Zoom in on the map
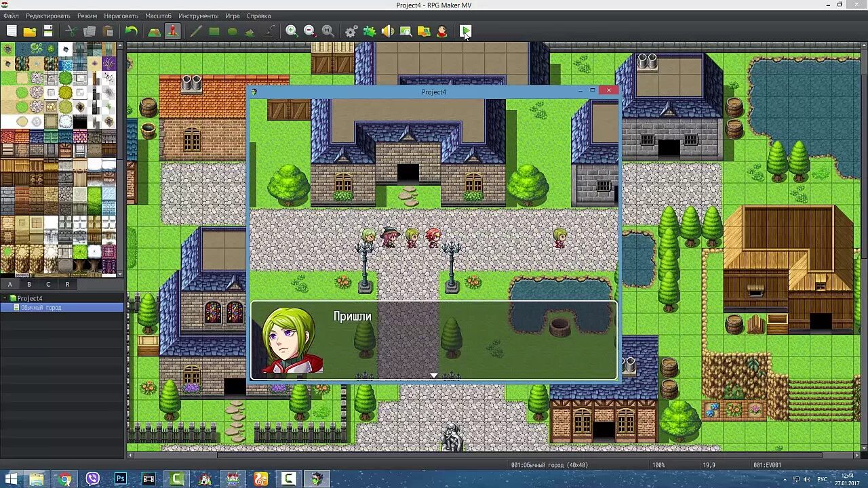Viewport: 868px width, 488px height. (x=292, y=30)
